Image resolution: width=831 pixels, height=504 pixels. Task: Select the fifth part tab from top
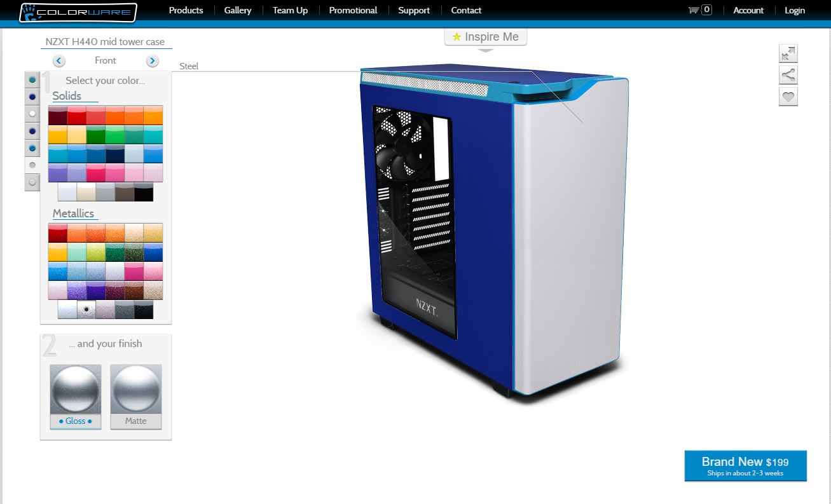pos(32,148)
